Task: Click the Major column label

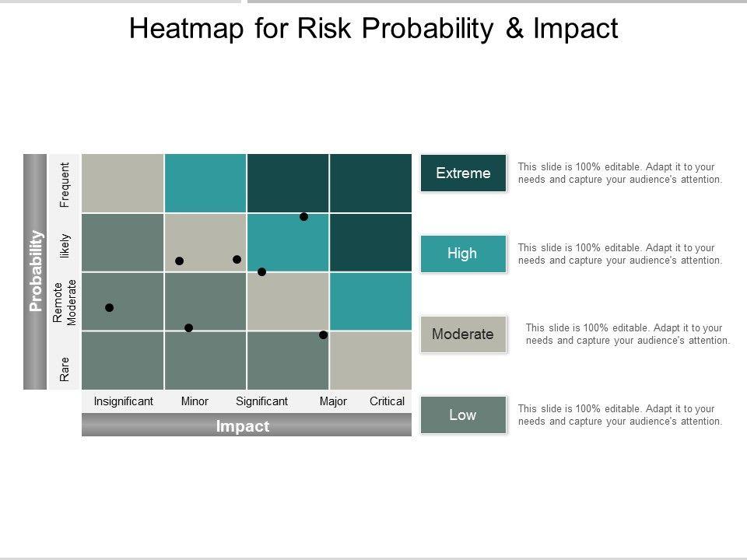Action: (x=333, y=401)
